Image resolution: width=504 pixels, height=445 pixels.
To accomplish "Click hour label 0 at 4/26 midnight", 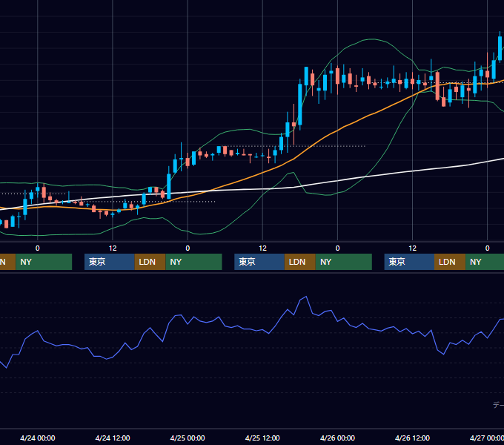I will pyautogui.click(x=337, y=248).
